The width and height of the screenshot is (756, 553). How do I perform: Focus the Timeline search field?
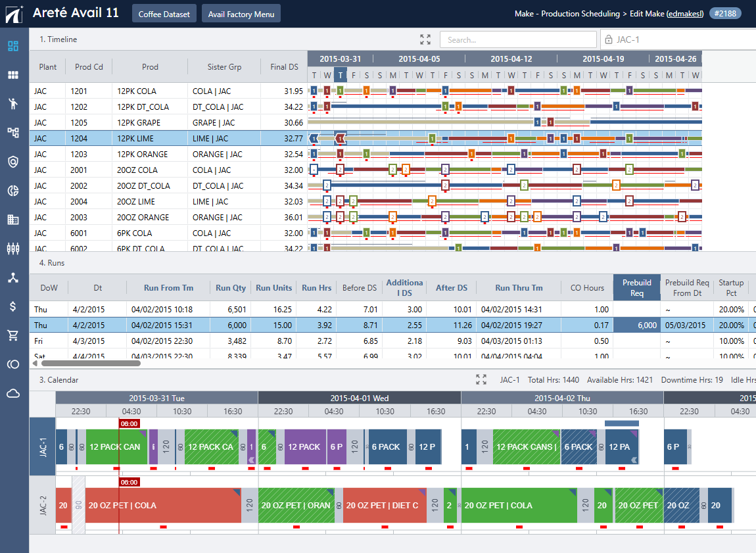pyautogui.click(x=518, y=39)
